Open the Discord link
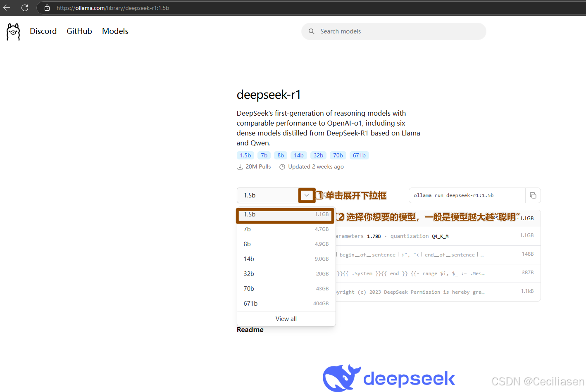The image size is (586, 392). [43, 31]
